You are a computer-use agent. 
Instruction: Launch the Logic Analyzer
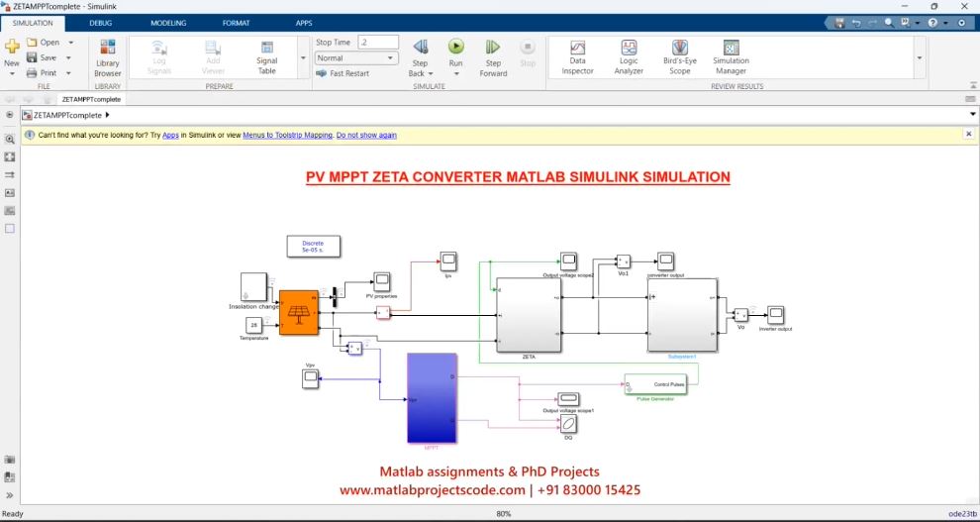coord(629,57)
